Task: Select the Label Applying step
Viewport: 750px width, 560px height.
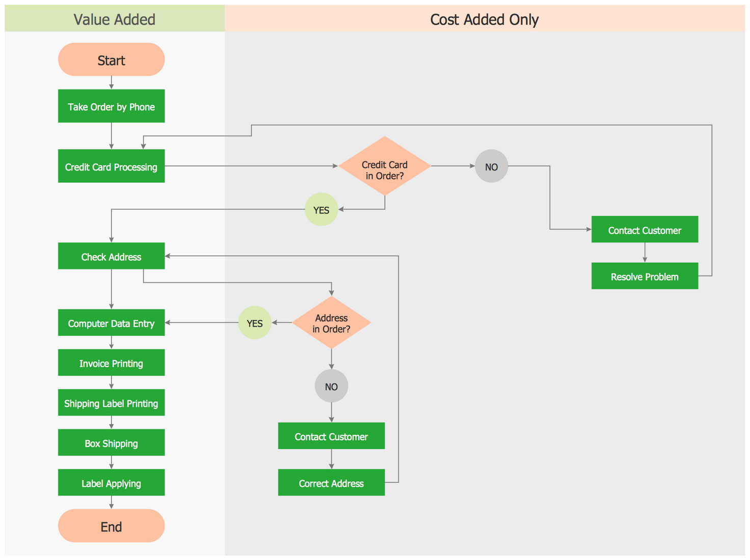Action: coord(111,483)
